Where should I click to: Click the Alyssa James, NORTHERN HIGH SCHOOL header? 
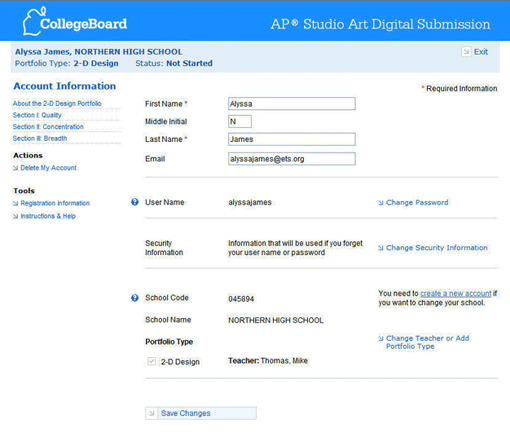click(99, 52)
